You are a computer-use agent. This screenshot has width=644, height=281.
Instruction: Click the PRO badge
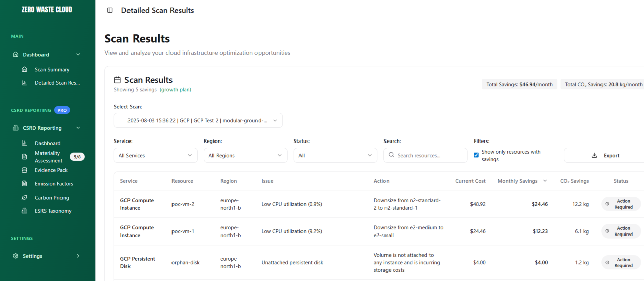[x=62, y=110]
